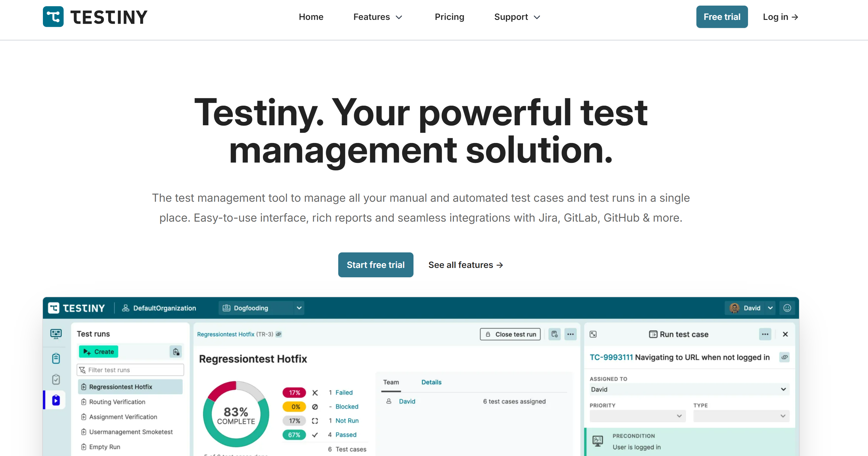Click the Not Run status link
Viewport: 868px width, 456px height.
[x=347, y=421]
